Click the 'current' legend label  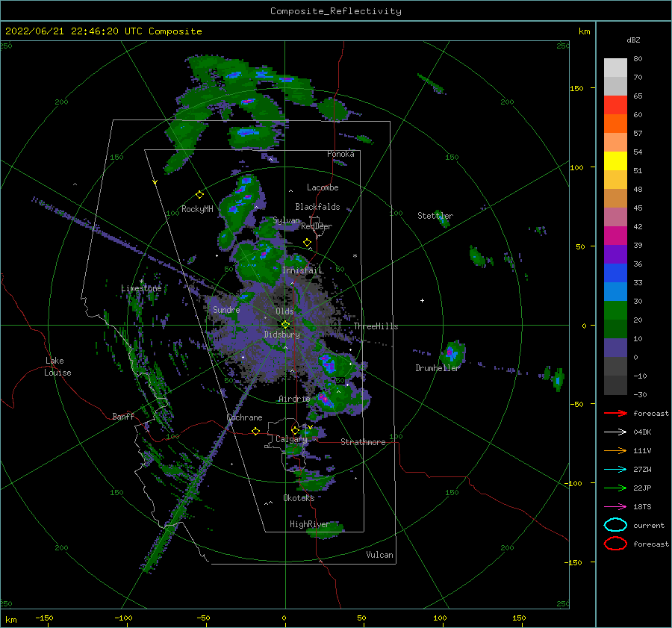pos(649,526)
